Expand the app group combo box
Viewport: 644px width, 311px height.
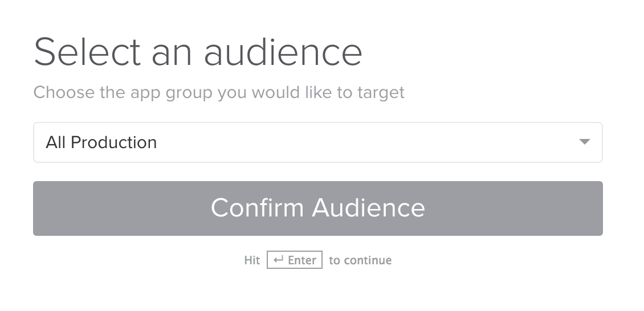click(x=317, y=142)
